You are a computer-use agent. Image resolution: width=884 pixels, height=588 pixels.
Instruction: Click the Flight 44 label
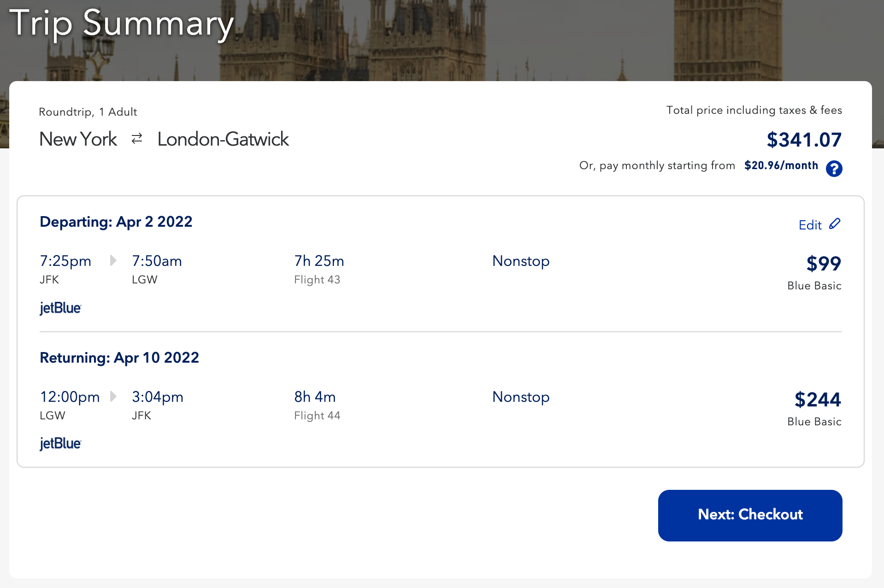(x=317, y=416)
